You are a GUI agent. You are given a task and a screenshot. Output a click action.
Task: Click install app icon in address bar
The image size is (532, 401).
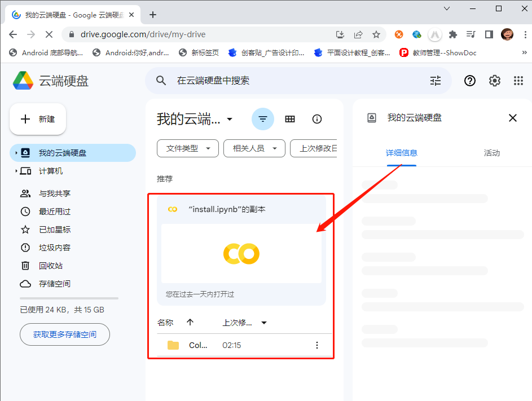[x=340, y=34]
